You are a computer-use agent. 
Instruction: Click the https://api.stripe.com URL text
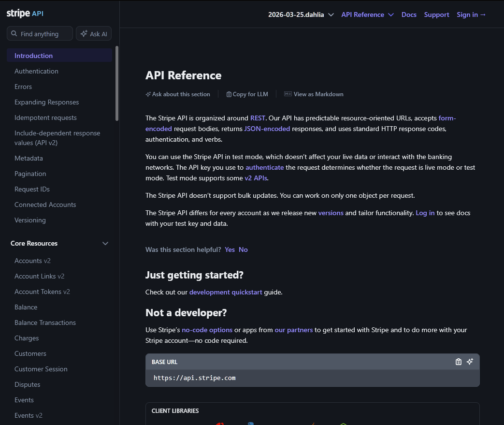[x=194, y=378]
